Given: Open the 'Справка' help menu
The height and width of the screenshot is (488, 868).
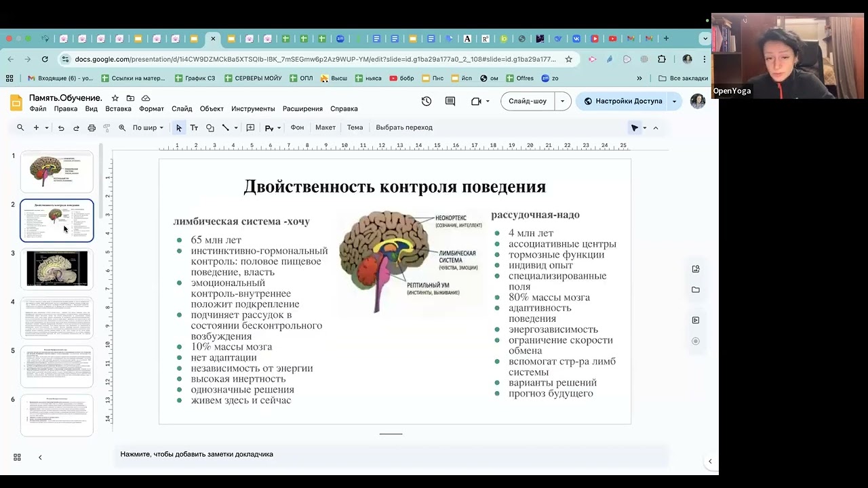Looking at the screenshot, I should pos(344,108).
